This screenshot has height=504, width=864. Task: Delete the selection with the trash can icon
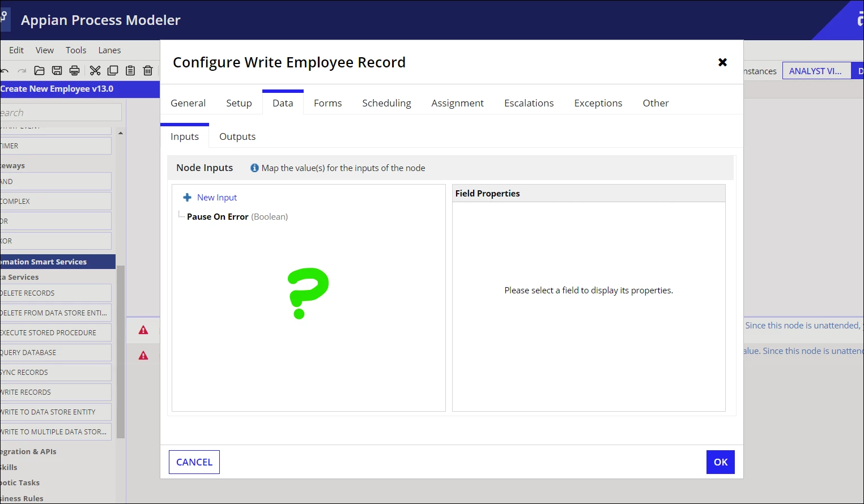(148, 71)
